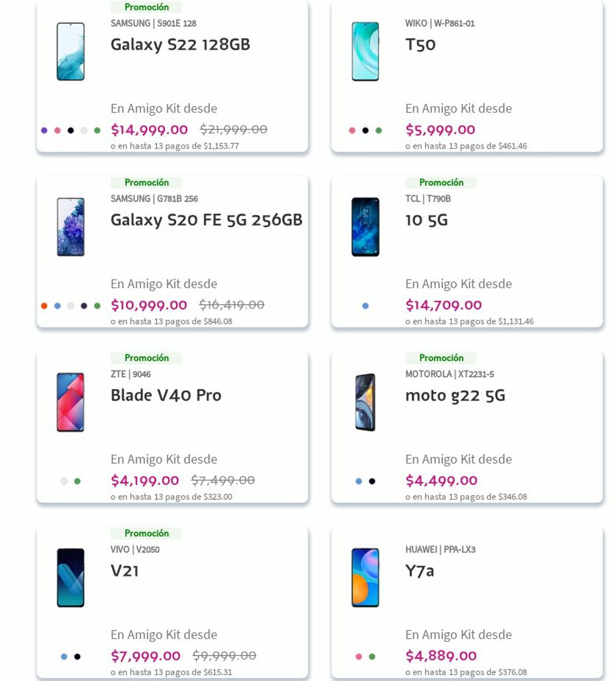Click the Promoción badge on the Vivo V21
The height and width of the screenshot is (681, 616).
point(146,533)
